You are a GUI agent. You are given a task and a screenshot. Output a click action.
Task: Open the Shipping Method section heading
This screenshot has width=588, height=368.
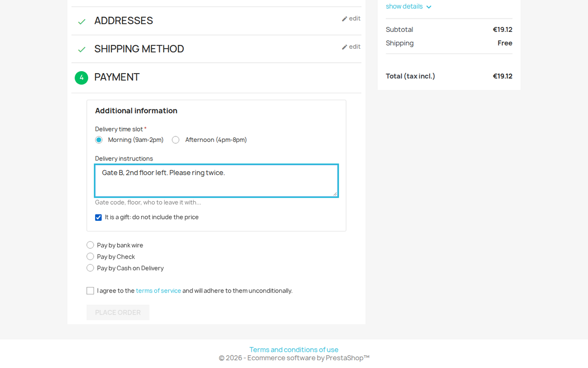pos(139,49)
